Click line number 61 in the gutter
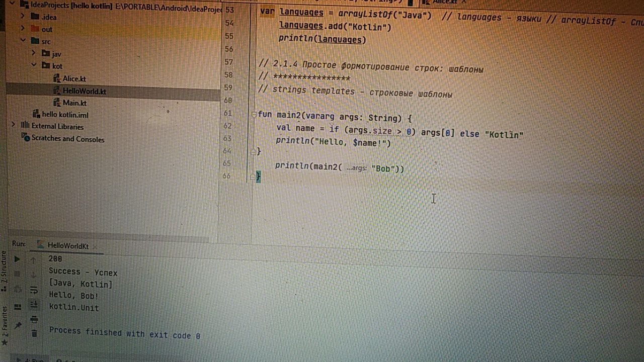Screen dimensions: 644x362 (x=228, y=113)
